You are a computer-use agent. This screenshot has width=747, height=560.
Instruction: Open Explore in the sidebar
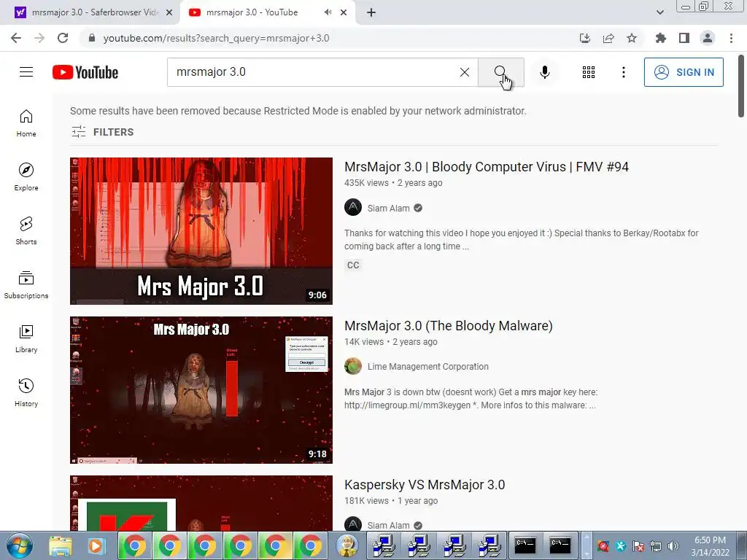coord(26,177)
